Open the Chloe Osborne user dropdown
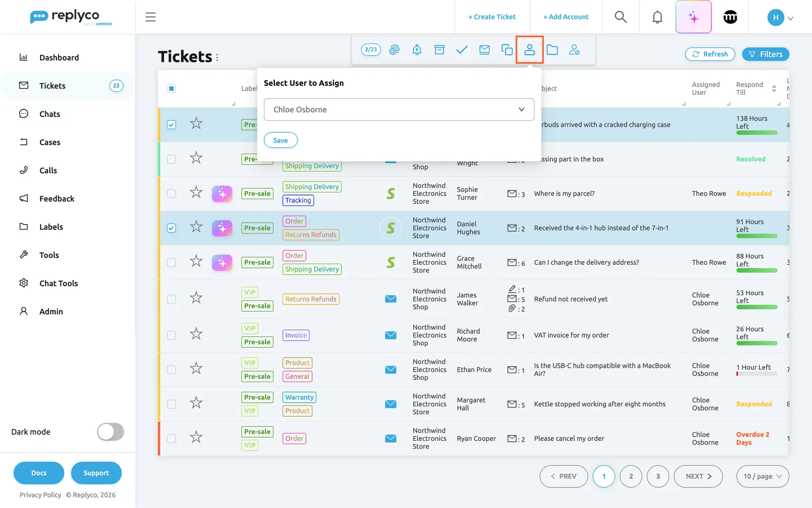Image resolution: width=812 pixels, height=508 pixels. coord(399,110)
